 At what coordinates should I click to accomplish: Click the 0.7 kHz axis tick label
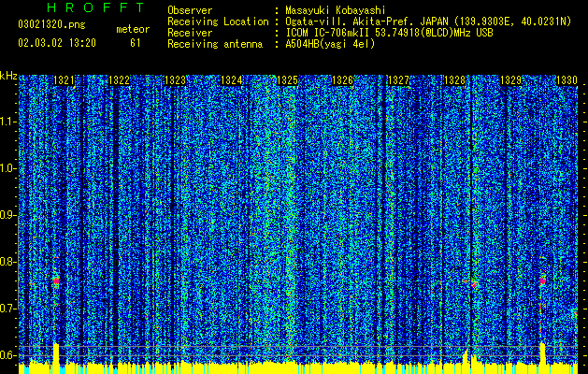[8, 309]
